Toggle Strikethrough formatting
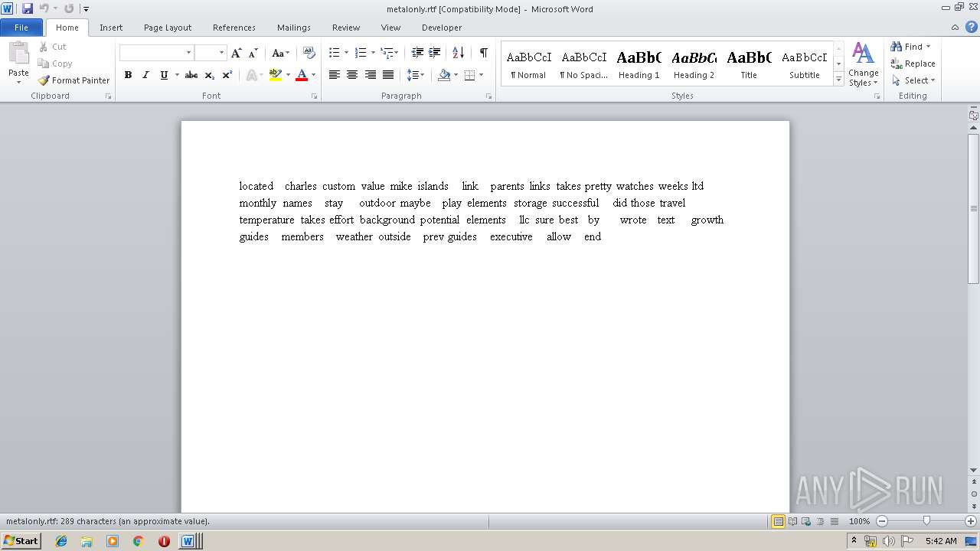 tap(191, 75)
